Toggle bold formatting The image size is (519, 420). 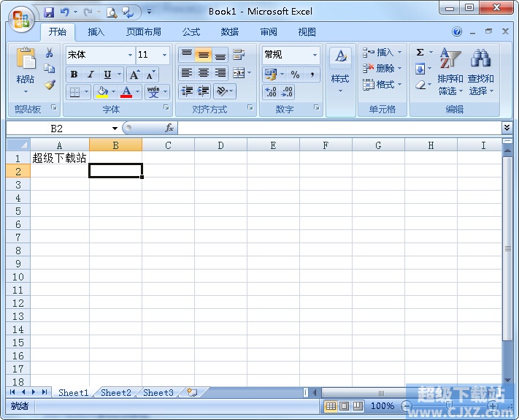pos(74,75)
